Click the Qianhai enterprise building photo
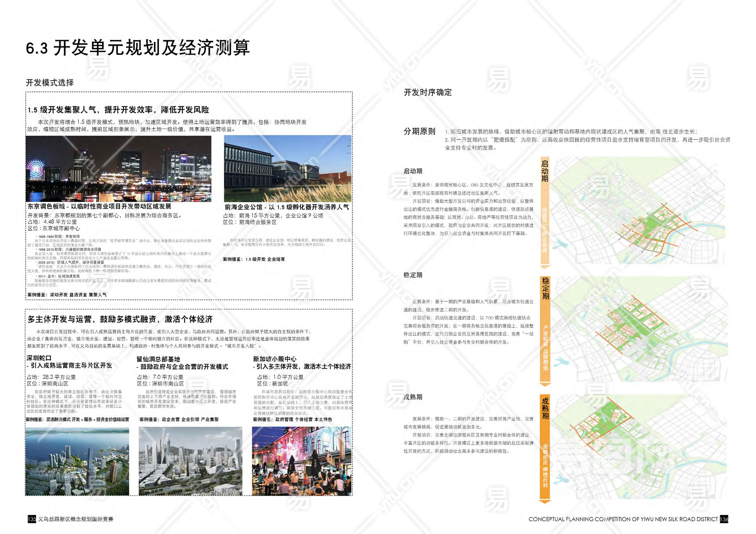 point(287,168)
